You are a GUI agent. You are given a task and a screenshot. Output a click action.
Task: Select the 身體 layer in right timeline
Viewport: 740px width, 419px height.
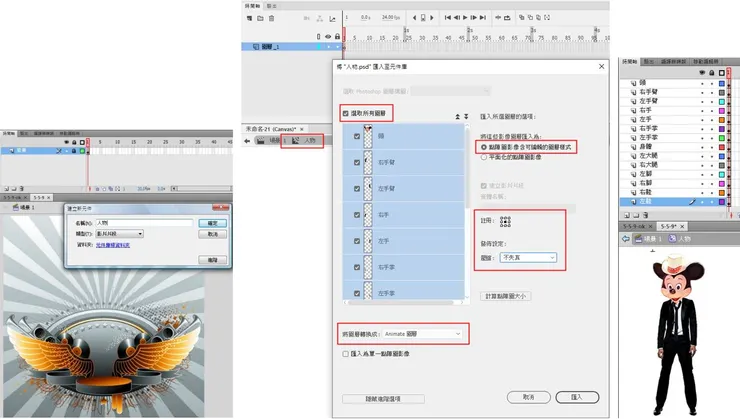(673, 147)
